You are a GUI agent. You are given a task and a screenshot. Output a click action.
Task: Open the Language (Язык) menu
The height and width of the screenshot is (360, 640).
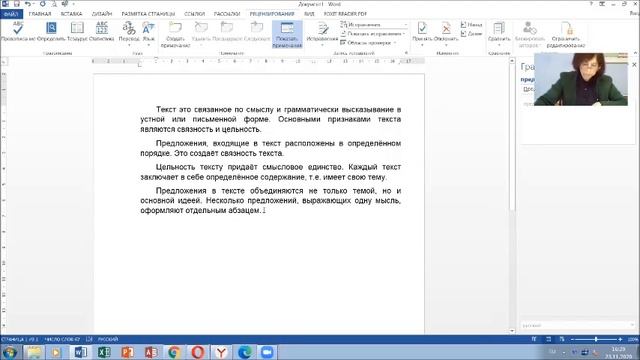click(149, 33)
